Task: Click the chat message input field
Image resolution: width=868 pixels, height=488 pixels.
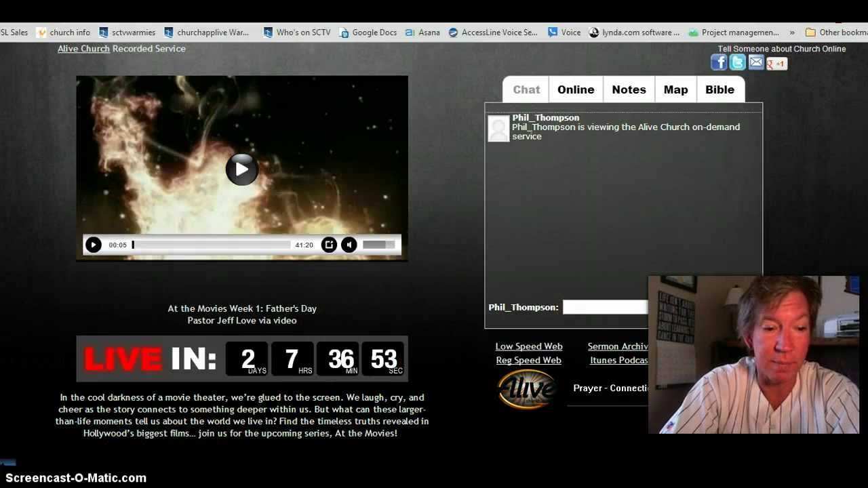Action: pos(605,307)
